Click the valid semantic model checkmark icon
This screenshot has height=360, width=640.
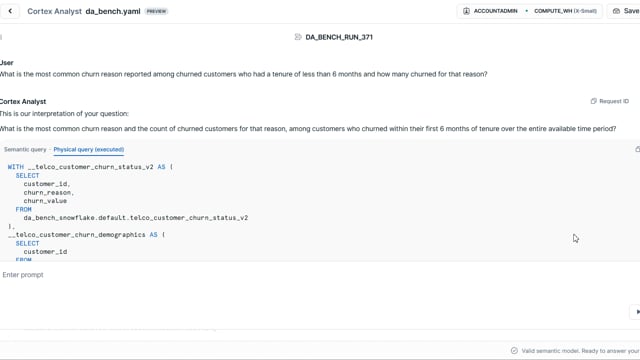[x=514, y=351]
